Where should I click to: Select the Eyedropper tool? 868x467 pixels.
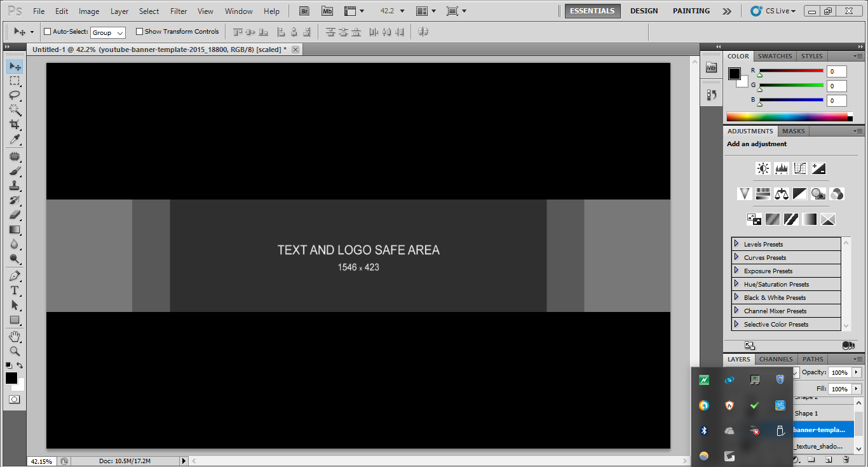click(15, 139)
